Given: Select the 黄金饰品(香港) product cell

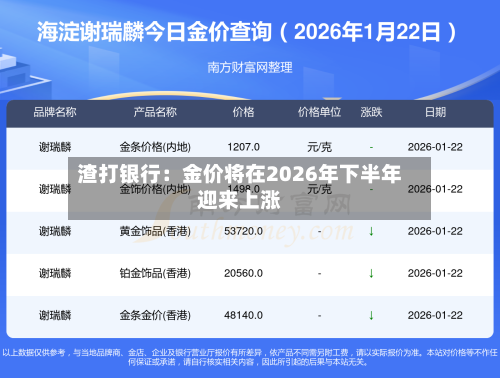Looking at the screenshot, I should point(155,231).
